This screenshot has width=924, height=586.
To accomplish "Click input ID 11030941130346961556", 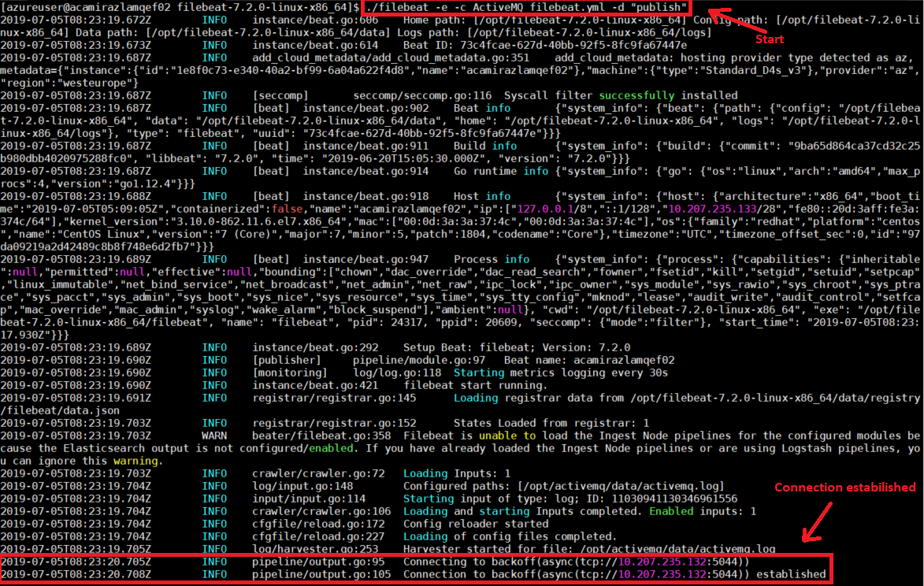I will (674, 499).
